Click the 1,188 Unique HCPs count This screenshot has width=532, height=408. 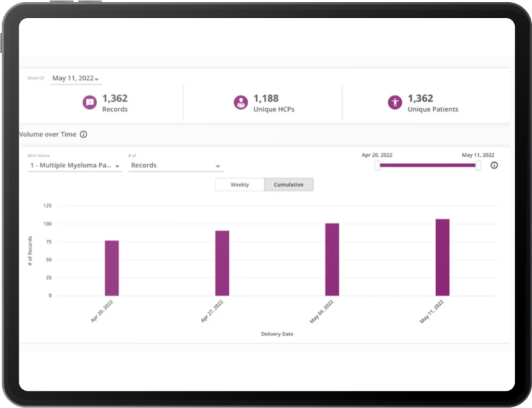[266, 98]
